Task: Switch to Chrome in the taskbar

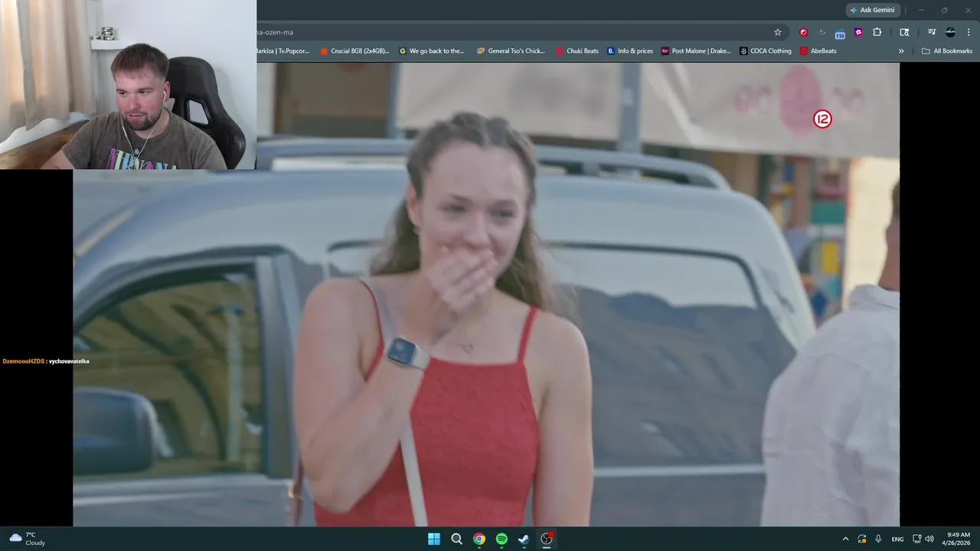Action: click(479, 539)
